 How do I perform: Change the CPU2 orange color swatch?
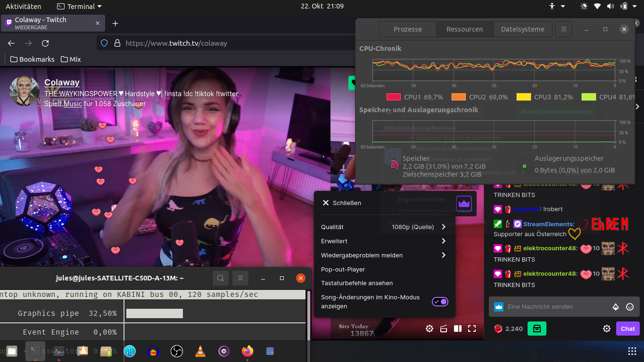coord(458,97)
